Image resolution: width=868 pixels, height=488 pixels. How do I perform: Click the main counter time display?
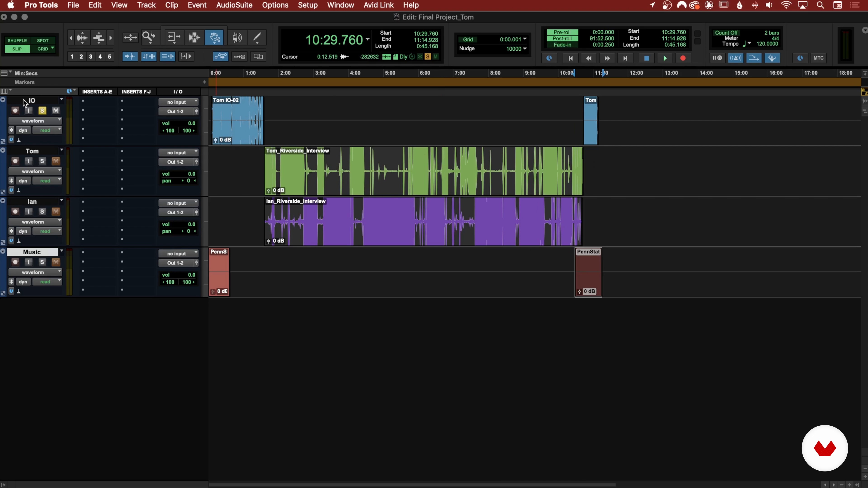pos(334,40)
